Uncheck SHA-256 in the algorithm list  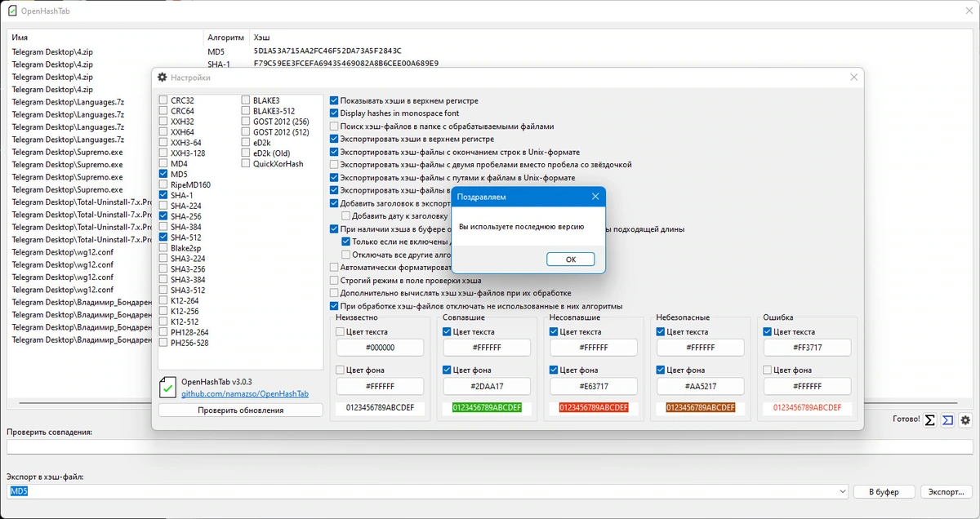click(163, 217)
